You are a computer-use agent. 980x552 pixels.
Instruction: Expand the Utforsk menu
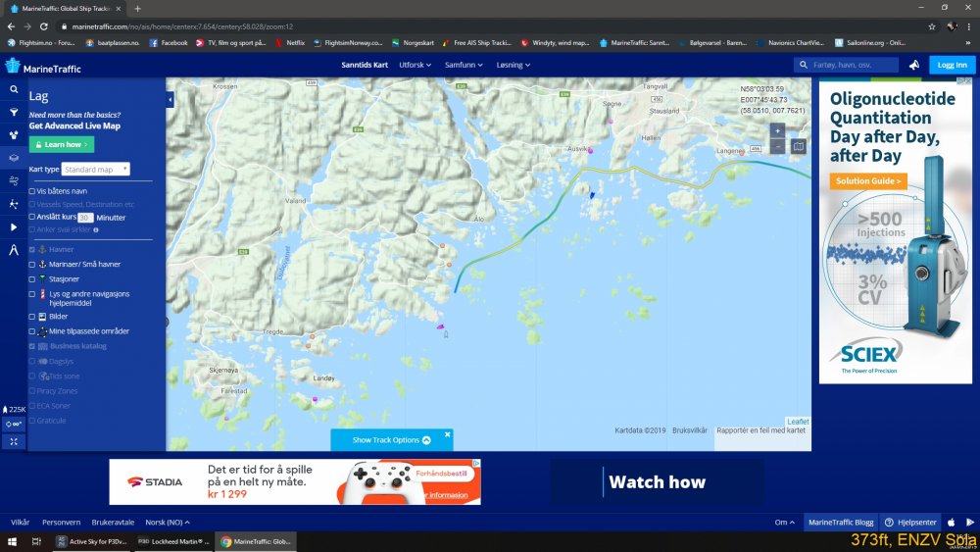[415, 65]
